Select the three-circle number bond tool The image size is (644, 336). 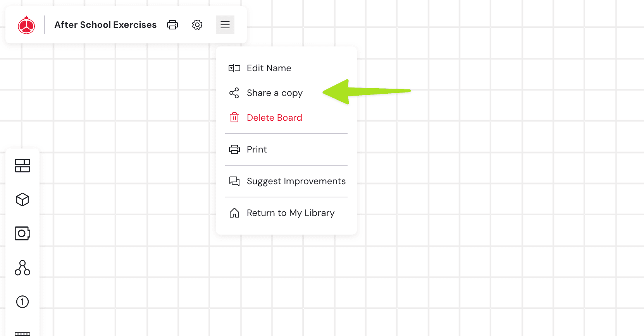(22, 267)
